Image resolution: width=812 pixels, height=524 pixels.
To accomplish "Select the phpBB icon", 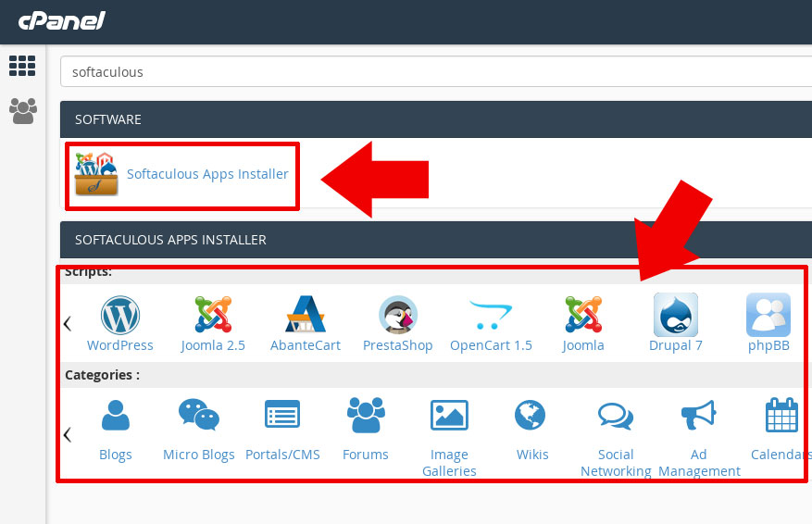I will click(x=768, y=315).
